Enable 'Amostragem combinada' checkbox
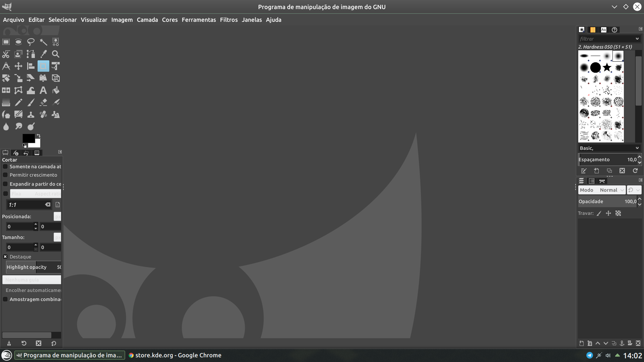This screenshot has height=362, width=644. (x=5, y=299)
